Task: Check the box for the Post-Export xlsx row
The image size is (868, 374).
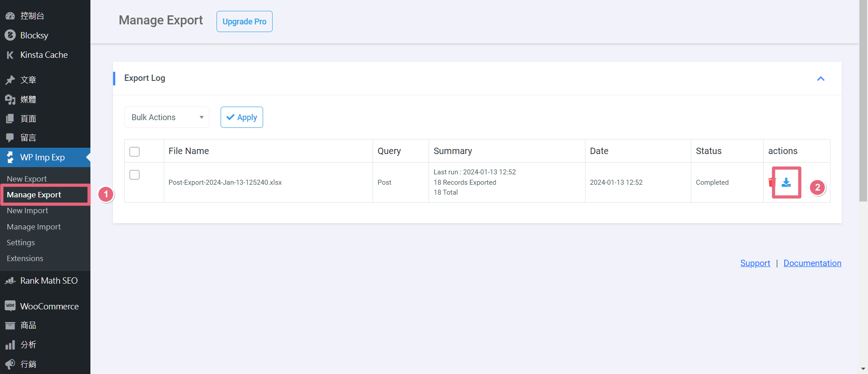Action: point(134,175)
